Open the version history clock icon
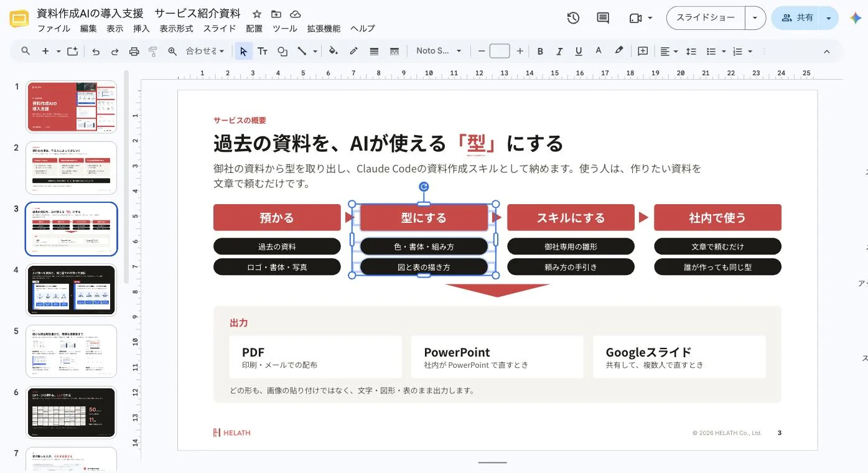 pos(573,18)
